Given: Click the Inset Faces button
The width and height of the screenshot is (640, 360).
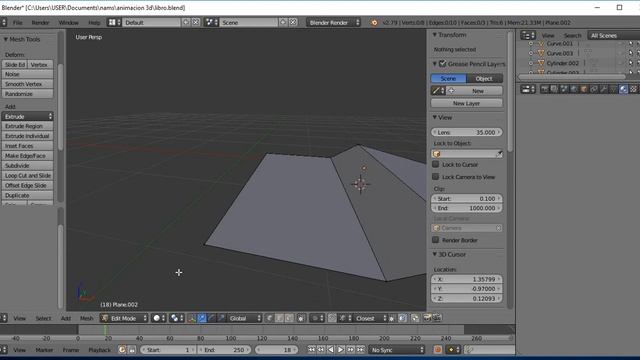Looking at the screenshot, I should point(27,146).
